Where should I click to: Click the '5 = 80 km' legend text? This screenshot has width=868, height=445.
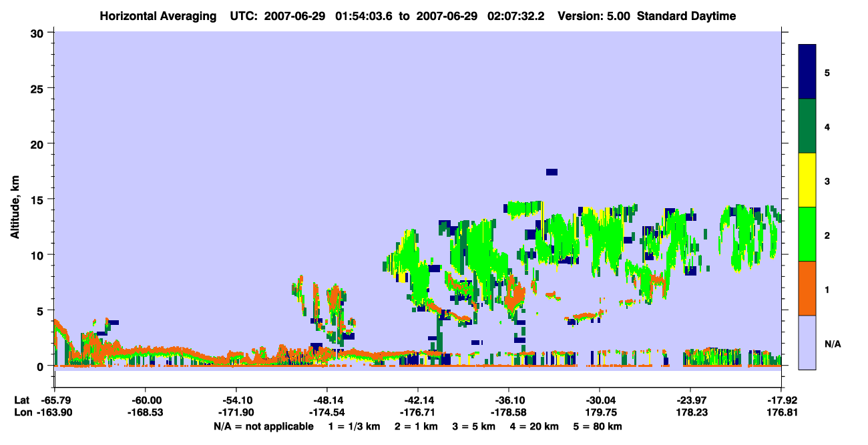click(x=598, y=426)
